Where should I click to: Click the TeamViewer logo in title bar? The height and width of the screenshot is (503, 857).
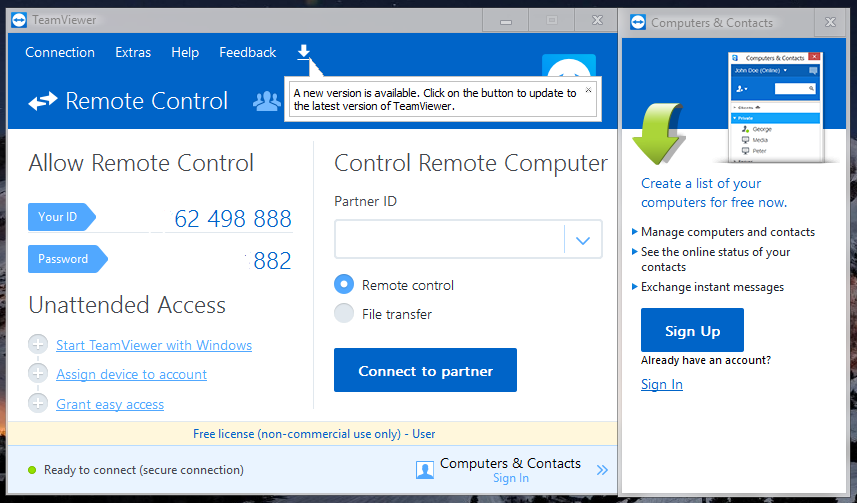[x=19, y=20]
